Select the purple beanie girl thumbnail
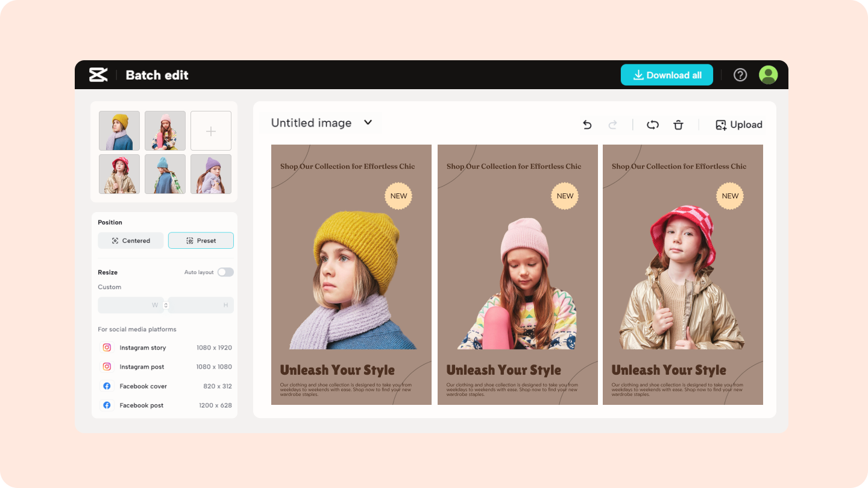Image resolution: width=868 pixels, height=488 pixels. click(211, 174)
